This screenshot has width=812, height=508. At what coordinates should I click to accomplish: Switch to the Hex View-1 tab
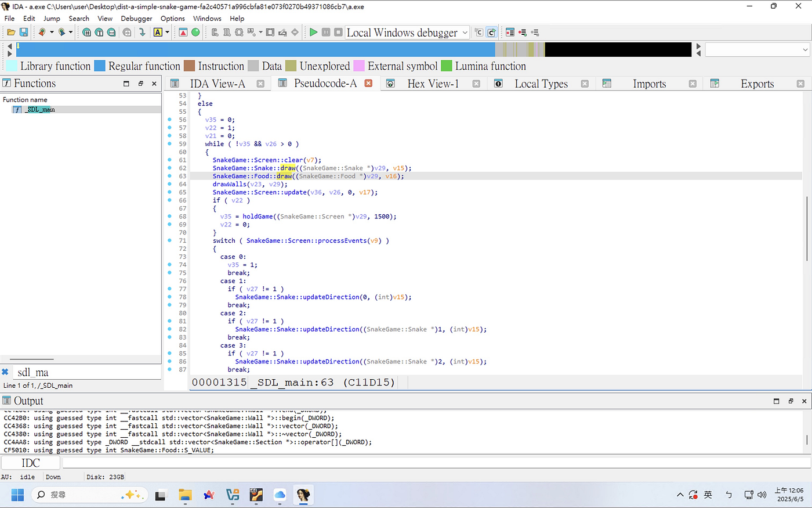click(x=433, y=84)
